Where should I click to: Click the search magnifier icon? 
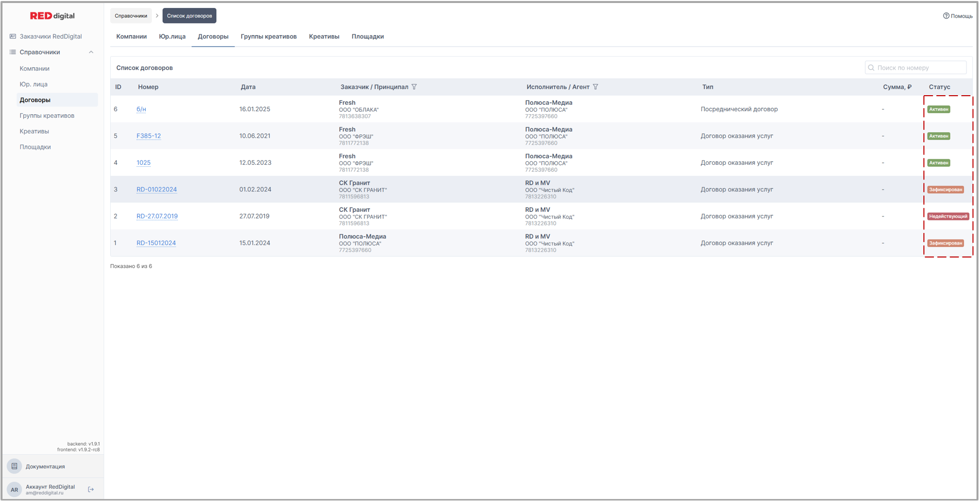(871, 68)
